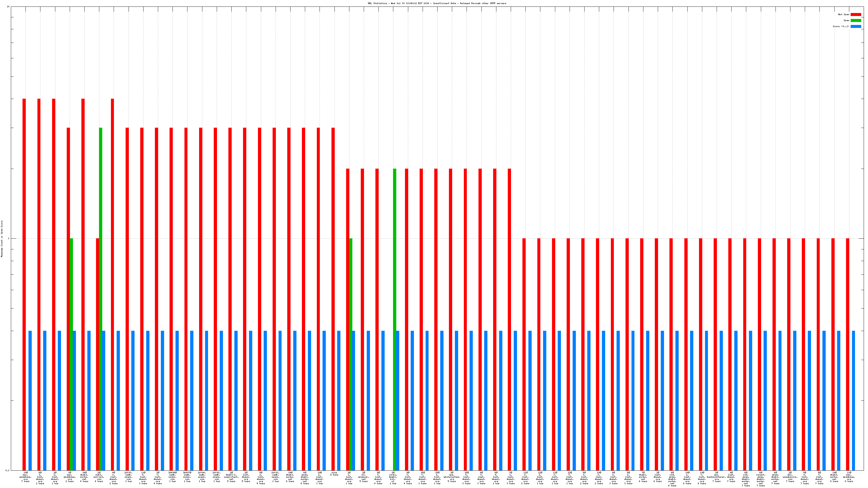Click the '0.1' y-axis tick label
868x488 pixels.
tap(7, 470)
